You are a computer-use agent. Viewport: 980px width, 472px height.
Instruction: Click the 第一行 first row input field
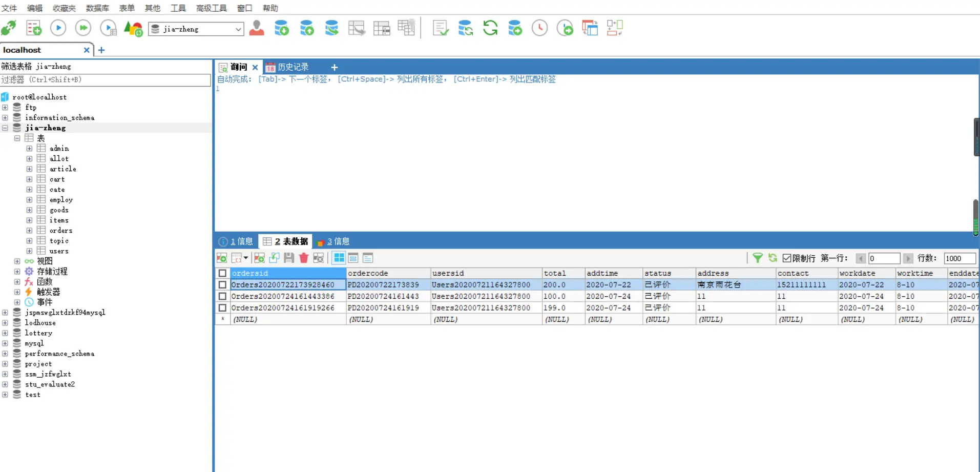(x=884, y=258)
